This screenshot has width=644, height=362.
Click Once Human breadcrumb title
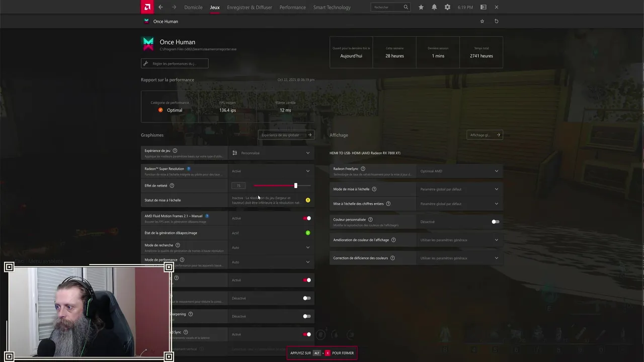[x=166, y=21]
